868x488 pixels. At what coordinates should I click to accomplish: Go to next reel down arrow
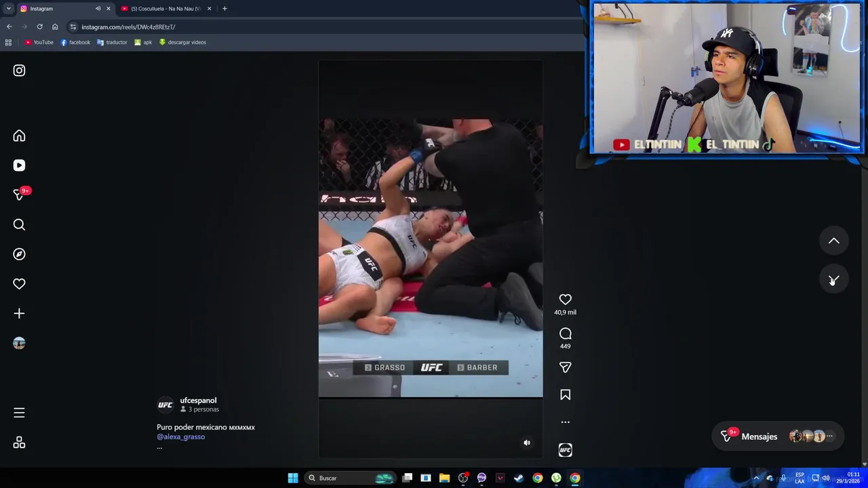coord(833,279)
